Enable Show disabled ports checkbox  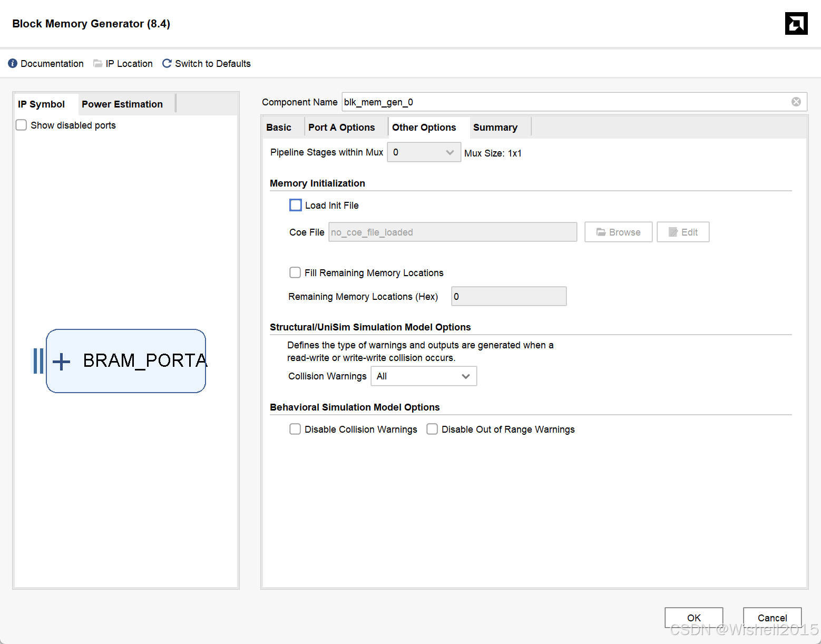(x=21, y=125)
